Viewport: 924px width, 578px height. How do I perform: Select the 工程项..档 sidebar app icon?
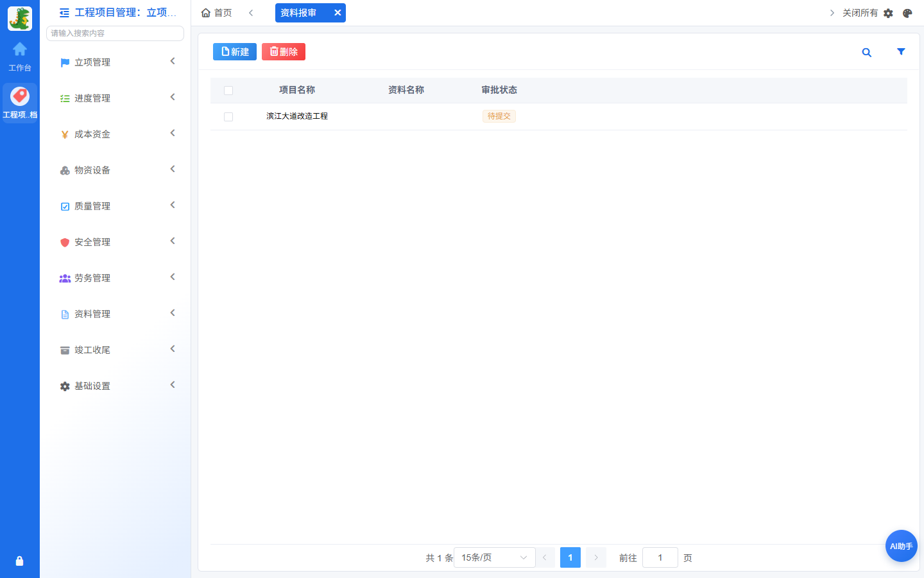click(20, 102)
